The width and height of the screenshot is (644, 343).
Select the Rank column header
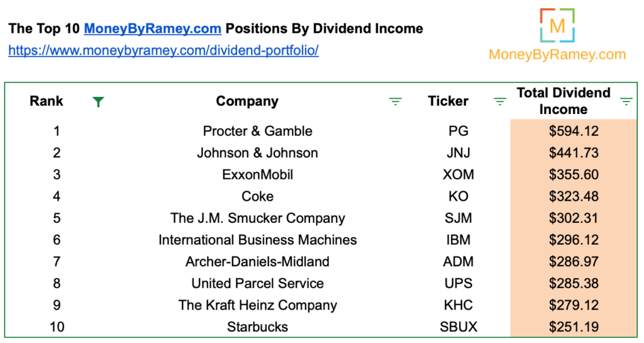tap(47, 101)
